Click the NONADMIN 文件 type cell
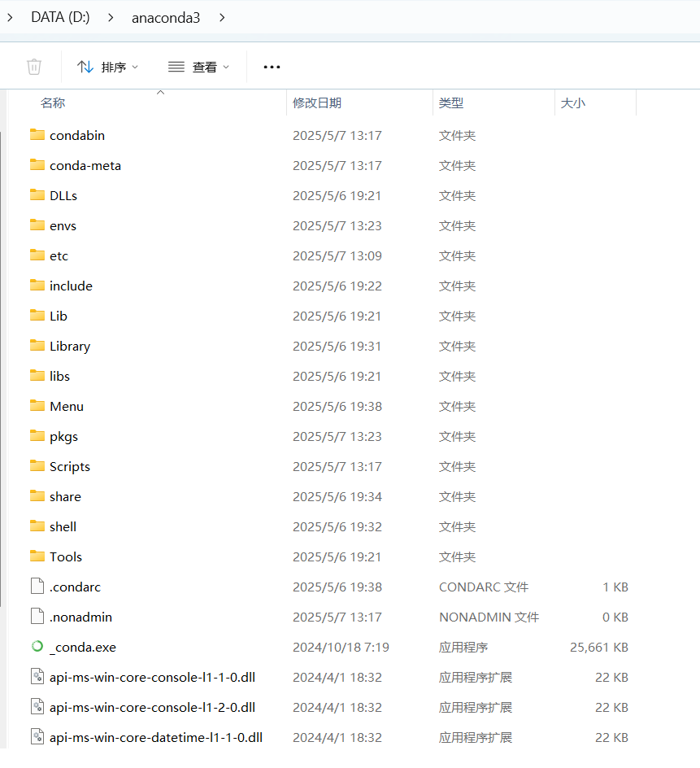This screenshot has height=768, width=700. pos(489,617)
